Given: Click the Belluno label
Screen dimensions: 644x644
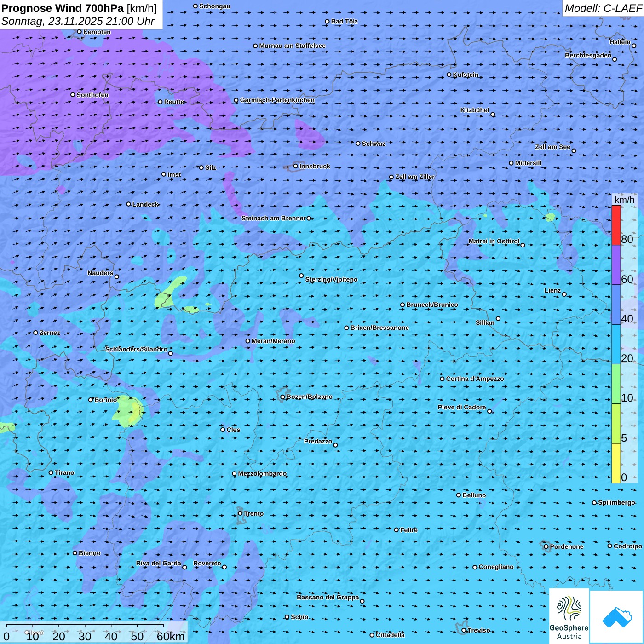Looking at the screenshot, I should [474, 495].
